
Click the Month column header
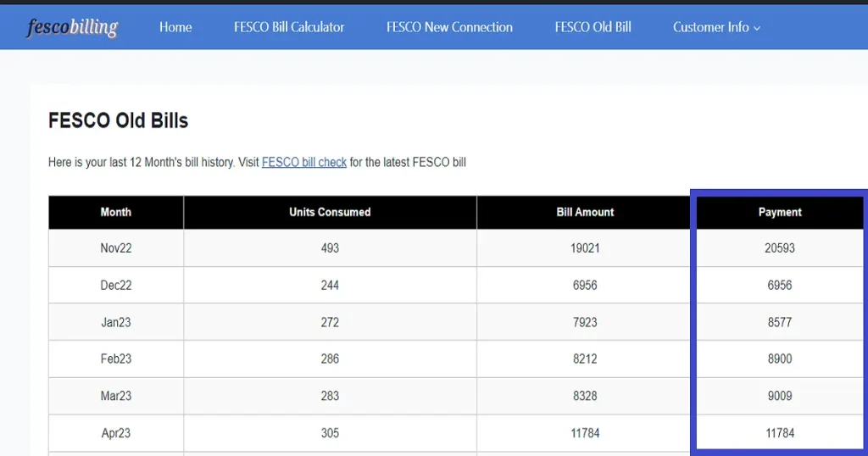coord(115,212)
